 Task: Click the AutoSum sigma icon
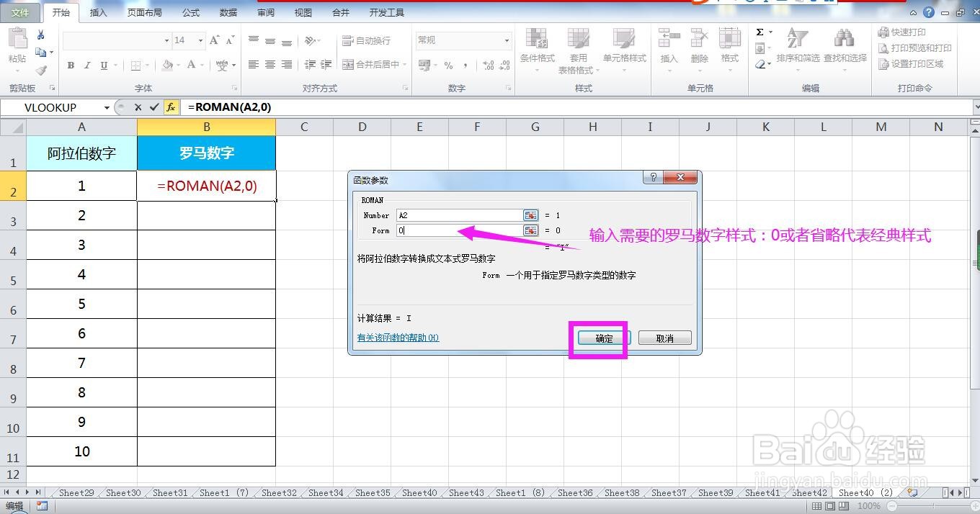coord(759,32)
